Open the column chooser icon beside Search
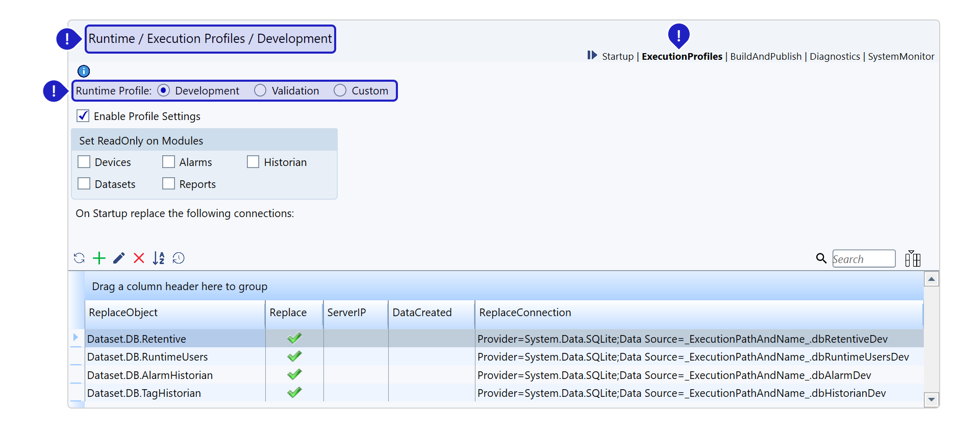 [x=912, y=259]
